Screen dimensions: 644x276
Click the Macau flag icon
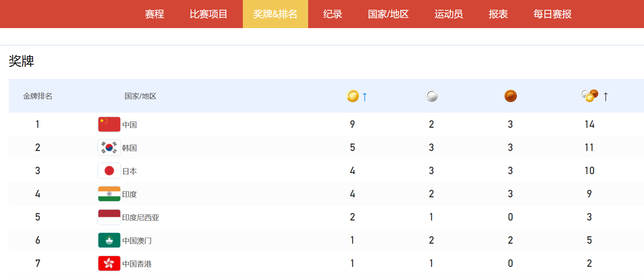109,240
